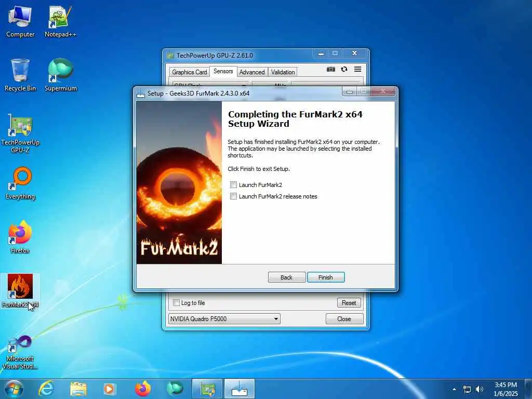Open the Computer desktop icon
Screen dimensions: 532x399
point(20,22)
